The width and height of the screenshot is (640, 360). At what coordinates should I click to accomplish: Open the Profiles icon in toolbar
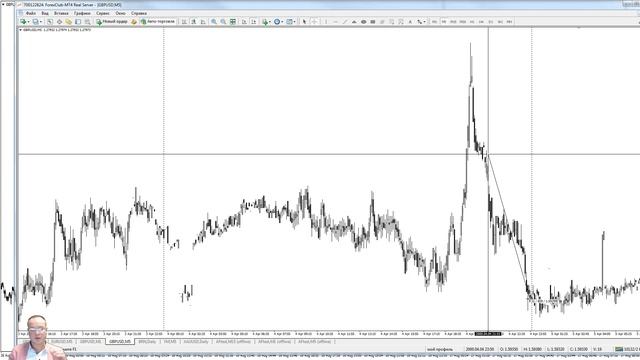tap(36, 22)
